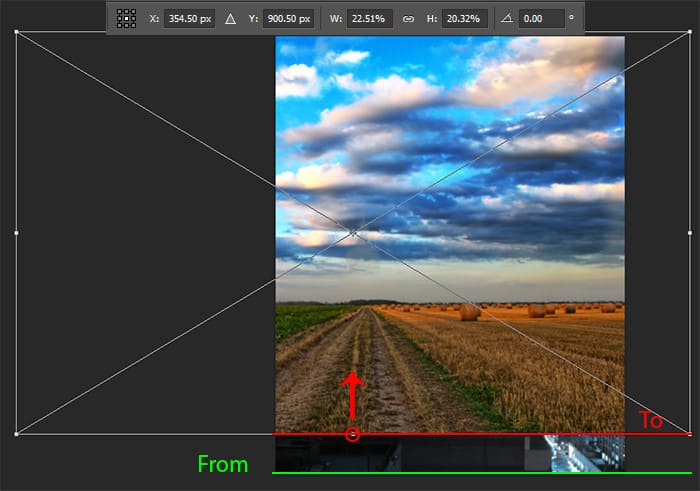Select the width field showing 22.51%
700x491 pixels.
coord(369,18)
